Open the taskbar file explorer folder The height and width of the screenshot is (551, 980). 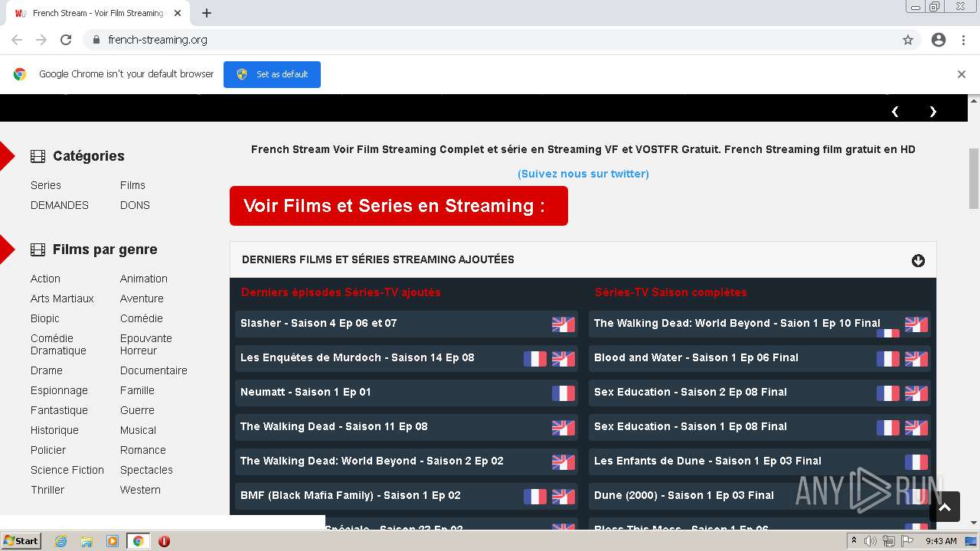(x=87, y=541)
